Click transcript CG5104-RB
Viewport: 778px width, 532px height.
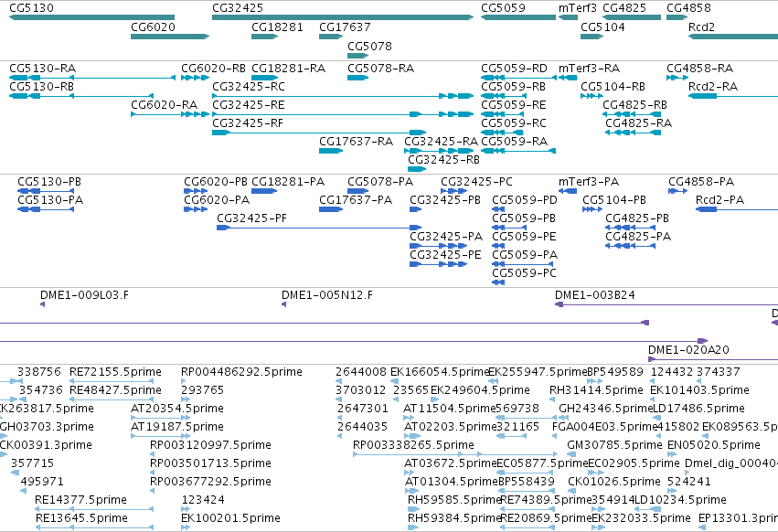pyautogui.click(x=591, y=96)
